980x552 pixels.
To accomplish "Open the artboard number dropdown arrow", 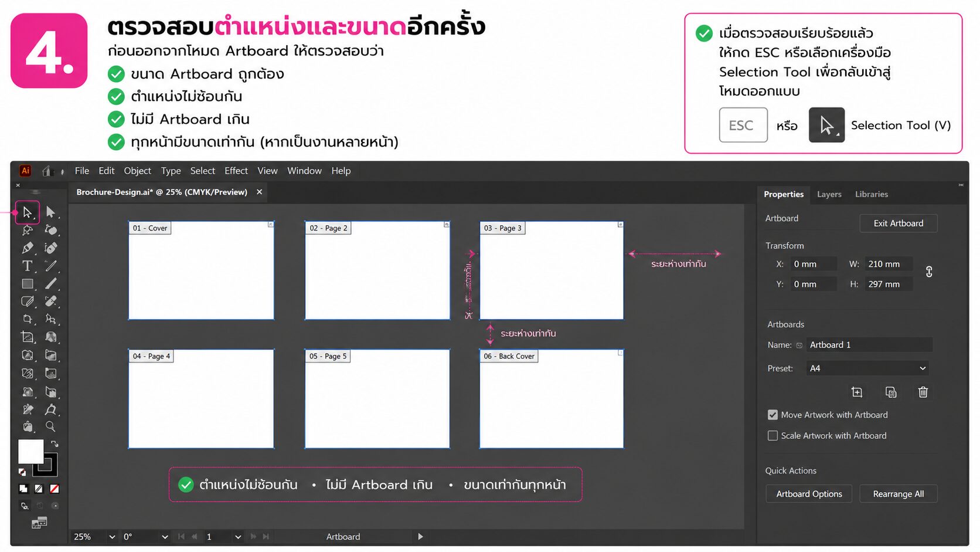I will [238, 537].
